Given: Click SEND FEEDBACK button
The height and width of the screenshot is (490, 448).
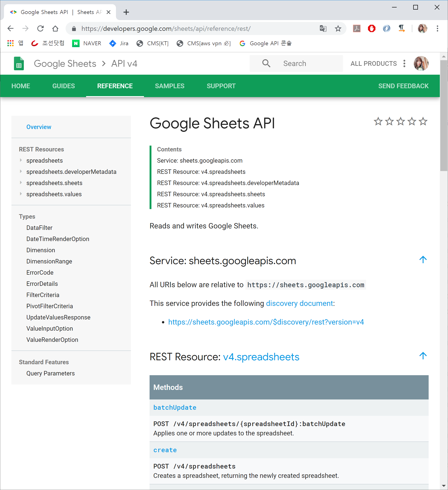Looking at the screenshot, I should pos(403,86).
